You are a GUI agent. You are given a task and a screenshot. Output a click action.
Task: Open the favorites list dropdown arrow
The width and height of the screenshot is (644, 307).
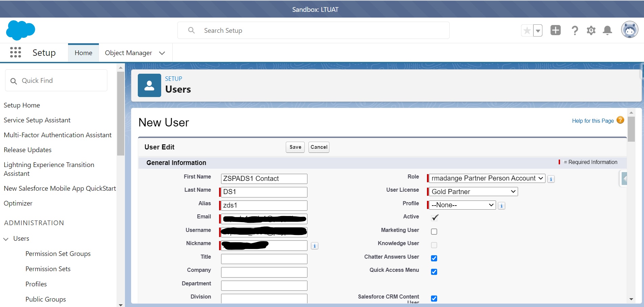538,31
